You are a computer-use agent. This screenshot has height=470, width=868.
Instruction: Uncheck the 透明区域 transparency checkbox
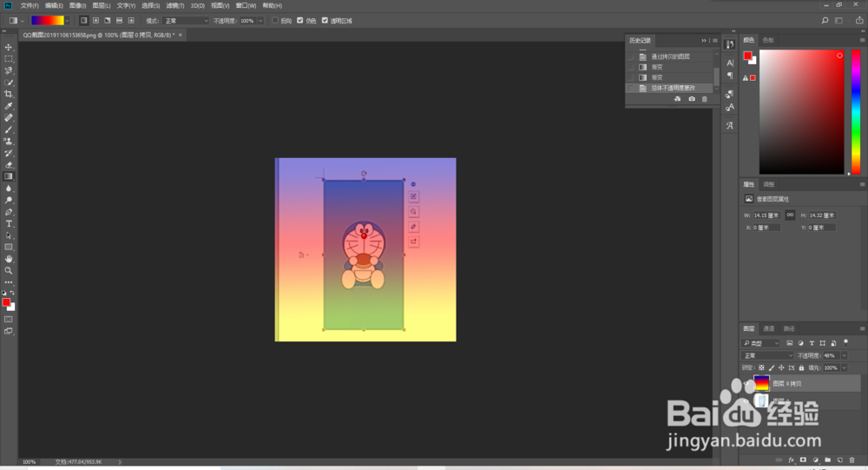click(325, 21)
